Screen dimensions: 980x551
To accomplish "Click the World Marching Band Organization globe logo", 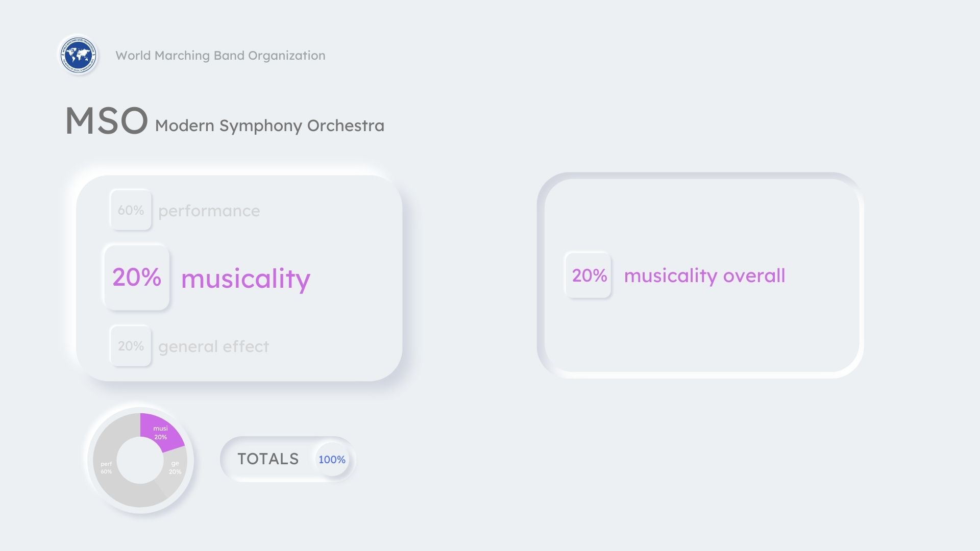I will click(x=78, y=55).
